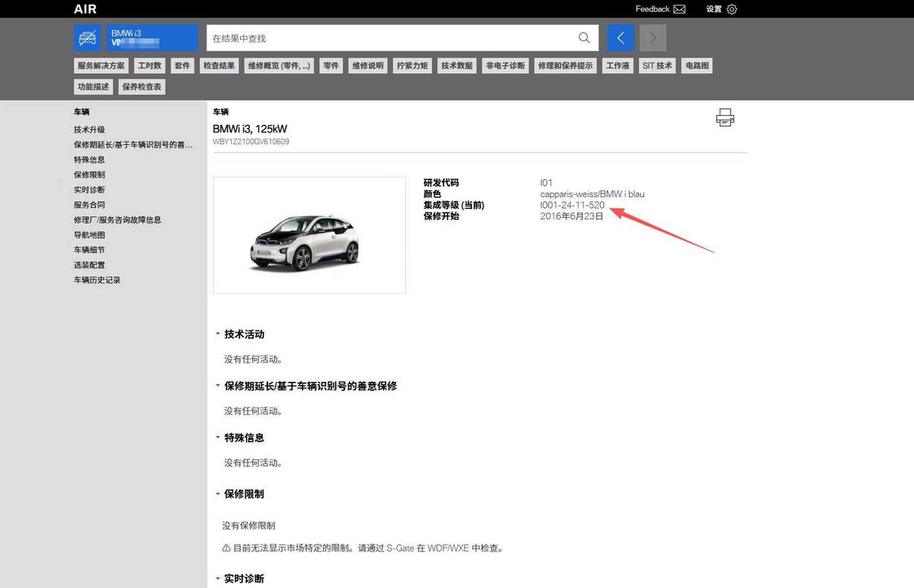Click the BMWi i3, 125kW title
914x588 pixels.
250,129
